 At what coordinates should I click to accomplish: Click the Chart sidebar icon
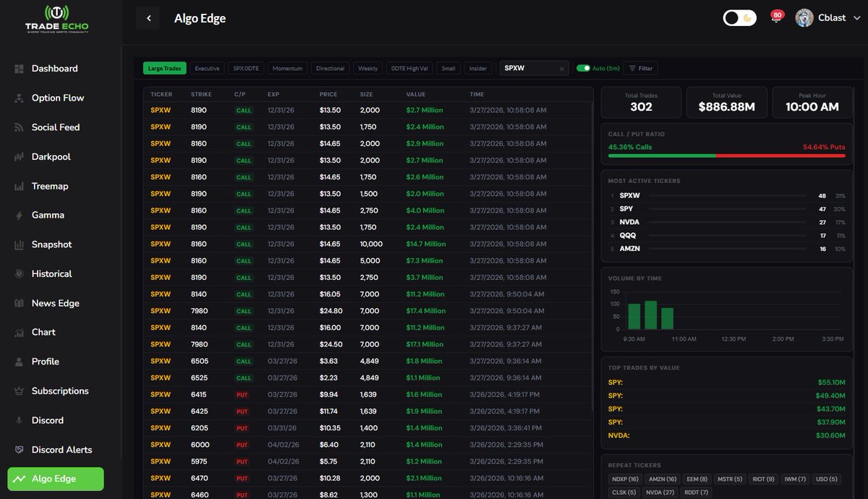19,333
